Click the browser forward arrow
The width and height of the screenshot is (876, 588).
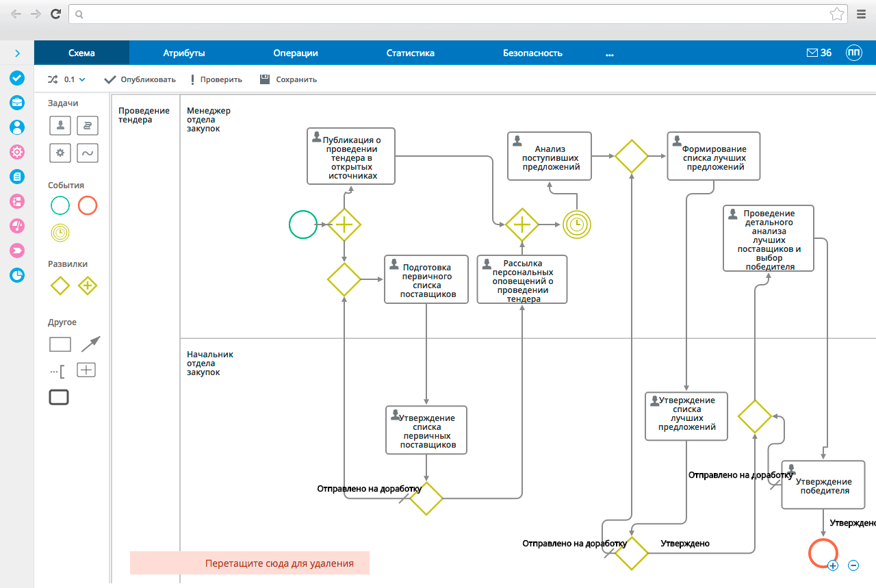(x=36, y=14)
